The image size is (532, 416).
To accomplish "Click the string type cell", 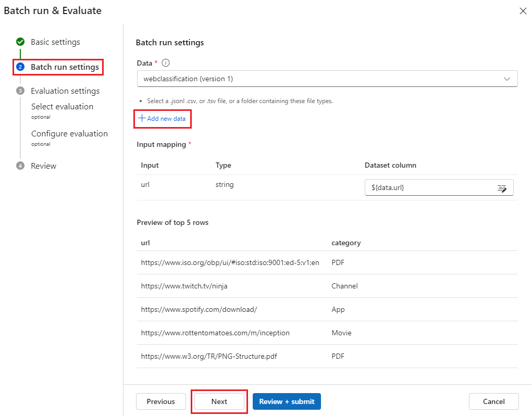I will [225, 185].
